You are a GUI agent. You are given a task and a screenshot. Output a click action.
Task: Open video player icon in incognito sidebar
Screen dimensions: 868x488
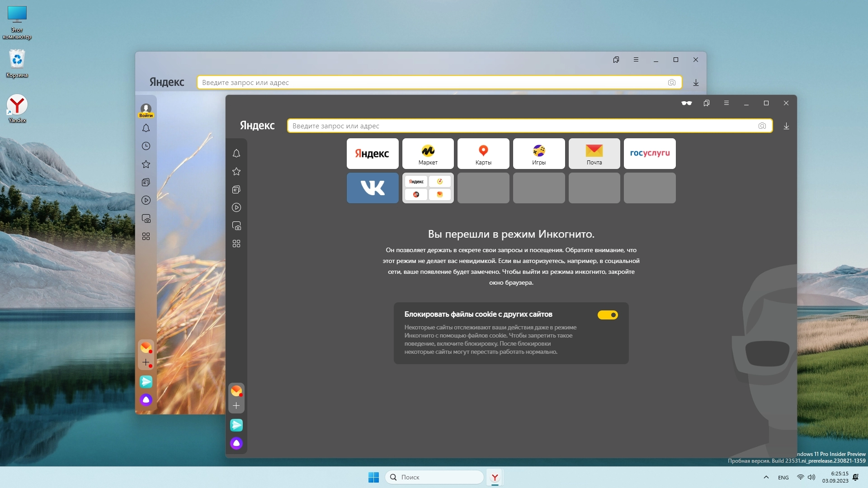pos(236,208)
